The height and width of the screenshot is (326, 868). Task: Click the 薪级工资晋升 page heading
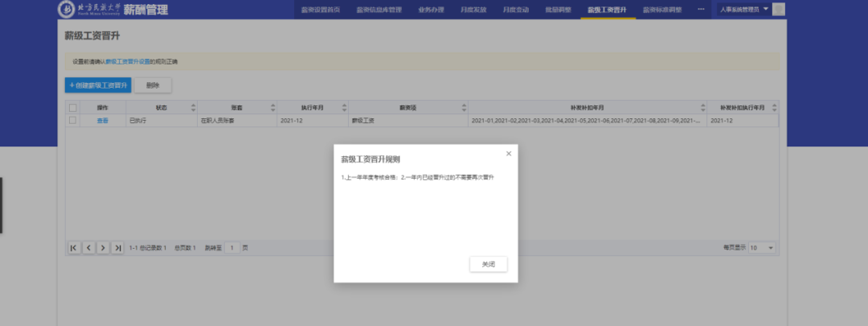pos(92,36)
